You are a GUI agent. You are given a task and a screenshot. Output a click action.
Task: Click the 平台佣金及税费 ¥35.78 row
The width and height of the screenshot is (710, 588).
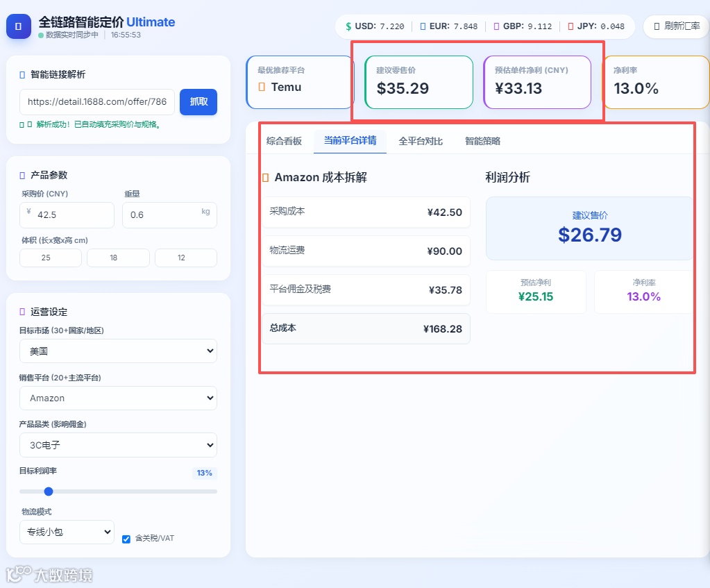[x=366, y=290]
